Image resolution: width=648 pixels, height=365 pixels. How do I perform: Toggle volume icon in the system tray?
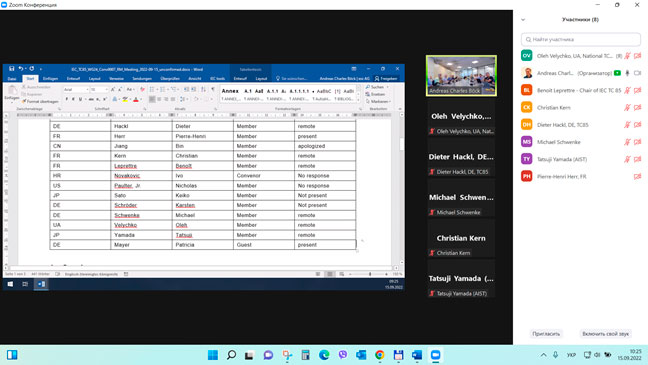click(597, 355)
